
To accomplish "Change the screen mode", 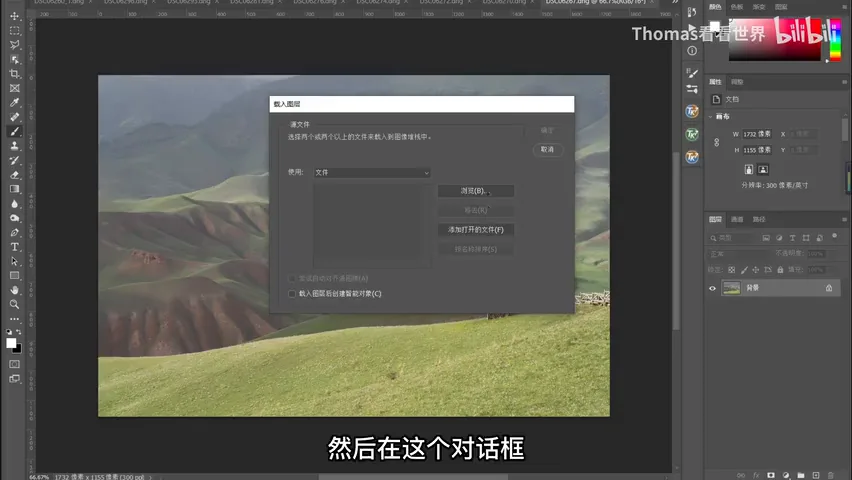I will (15, 379).
